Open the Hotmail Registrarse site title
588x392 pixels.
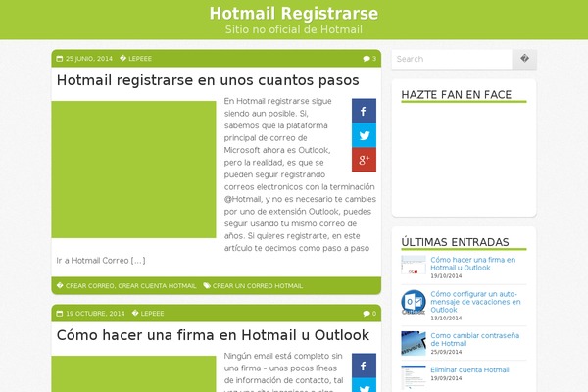[x=294, y=13]
